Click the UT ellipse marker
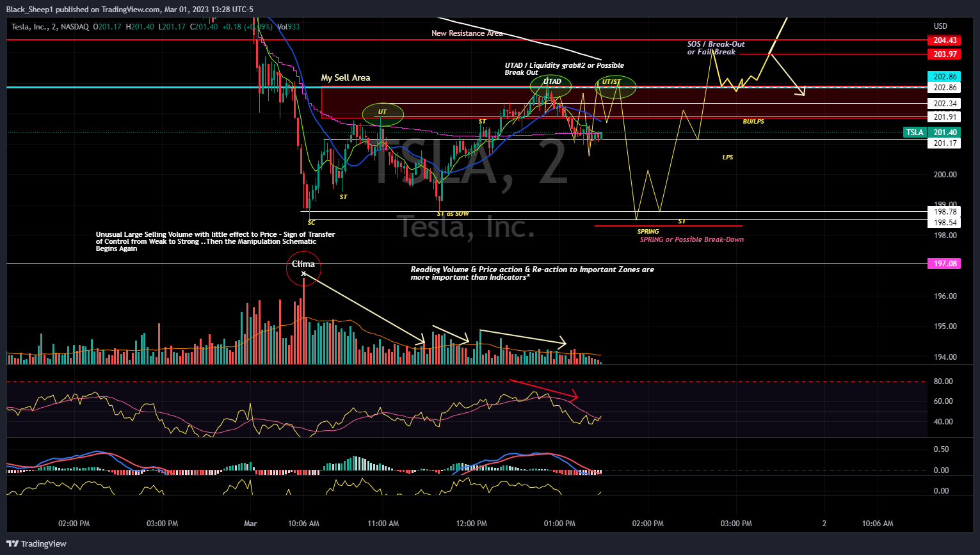The height and width of the screenshot is (555, 980). (x=383, y=115)
